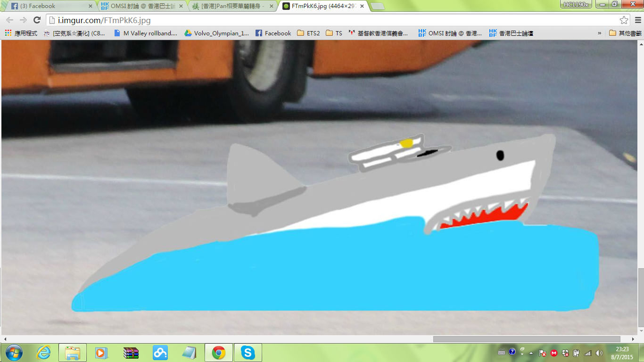Show more bookmarks via overflow chevron
644x362 pixels.
[x=600, y=33]
